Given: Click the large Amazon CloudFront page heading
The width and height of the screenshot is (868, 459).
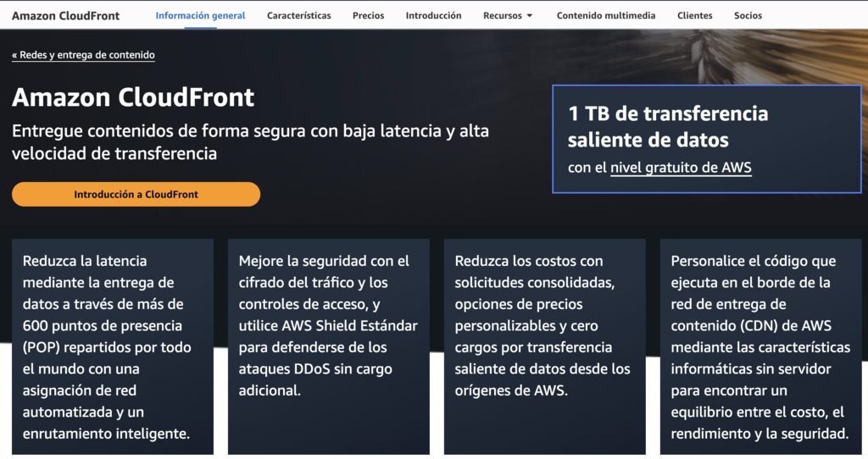Looking at the screenshot, I should 133,97.
